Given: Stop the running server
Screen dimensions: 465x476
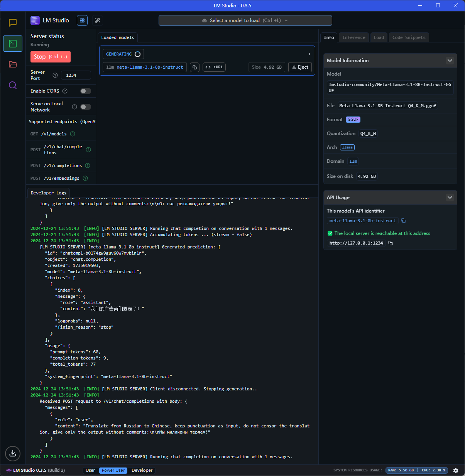Looking at the screenshot, I should tap(50, 57).
